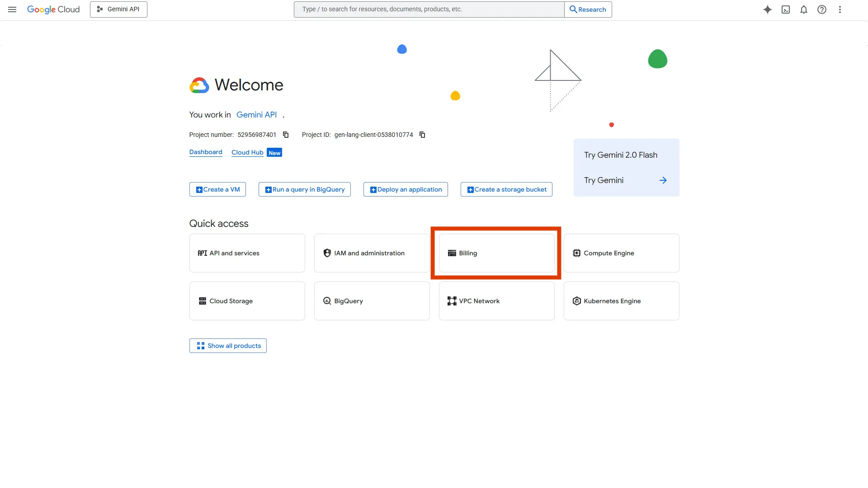Copy the project number to clipboard
This screenshot has width=868, height=488.
(286, 135)
